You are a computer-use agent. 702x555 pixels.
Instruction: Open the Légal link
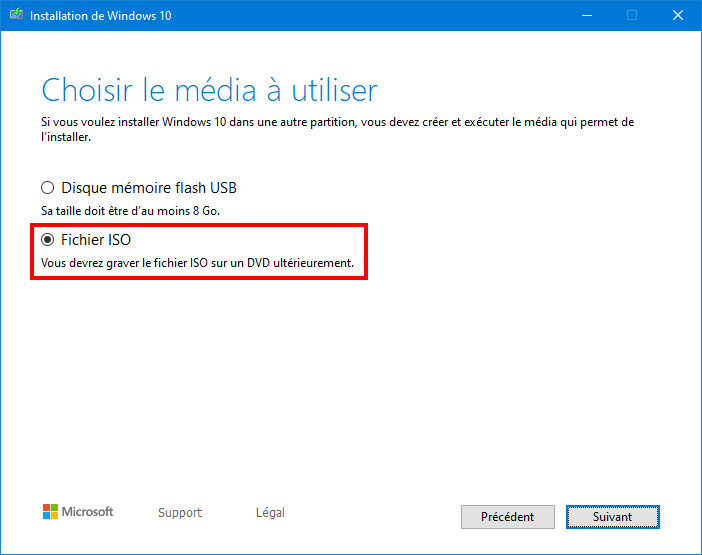tap(270, 512)
